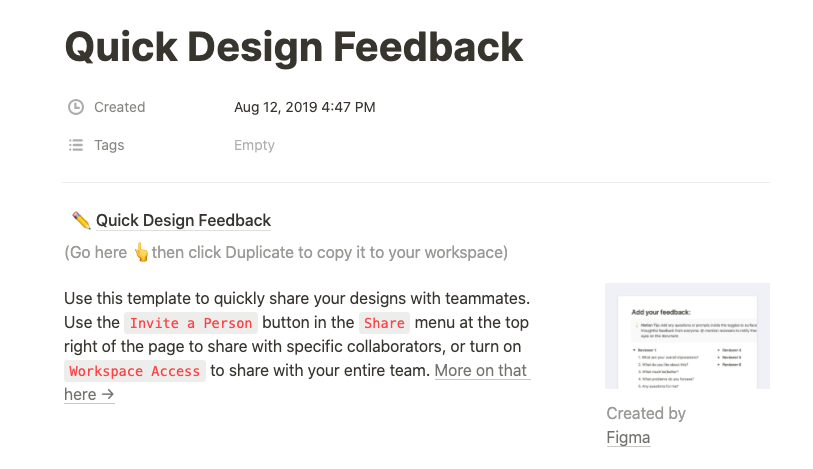Click the 'Workspace Access' code label

pyautogui.click(x=135, y=371)
